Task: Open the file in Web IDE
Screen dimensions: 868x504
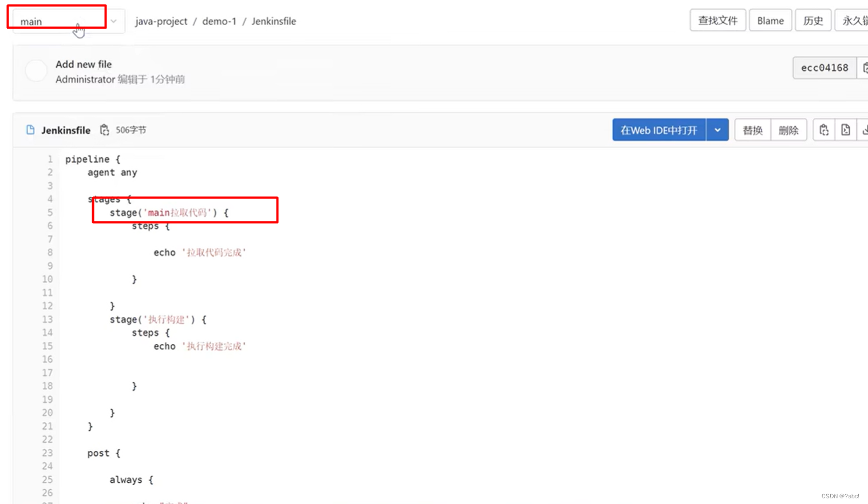Action: (658, 130)
